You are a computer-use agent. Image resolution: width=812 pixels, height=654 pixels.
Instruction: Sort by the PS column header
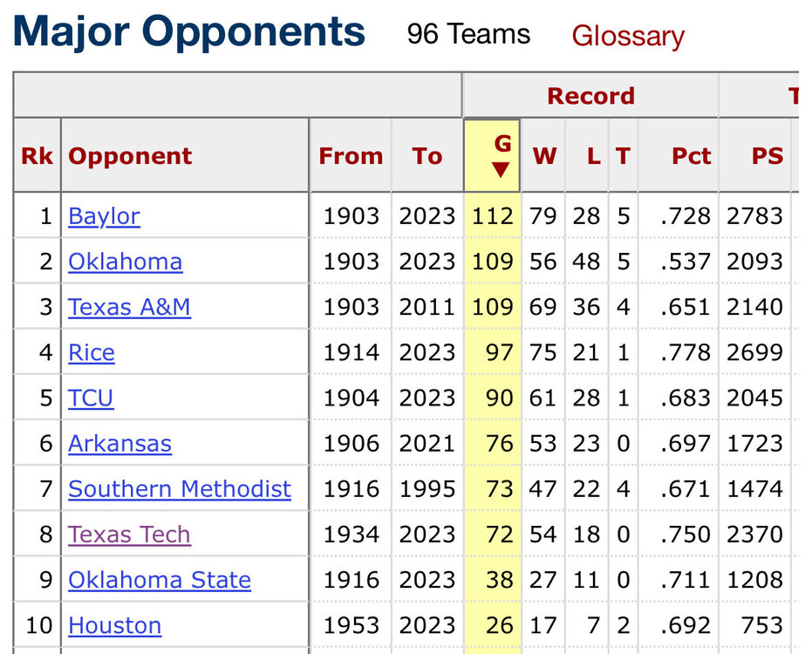click(767, 156)
